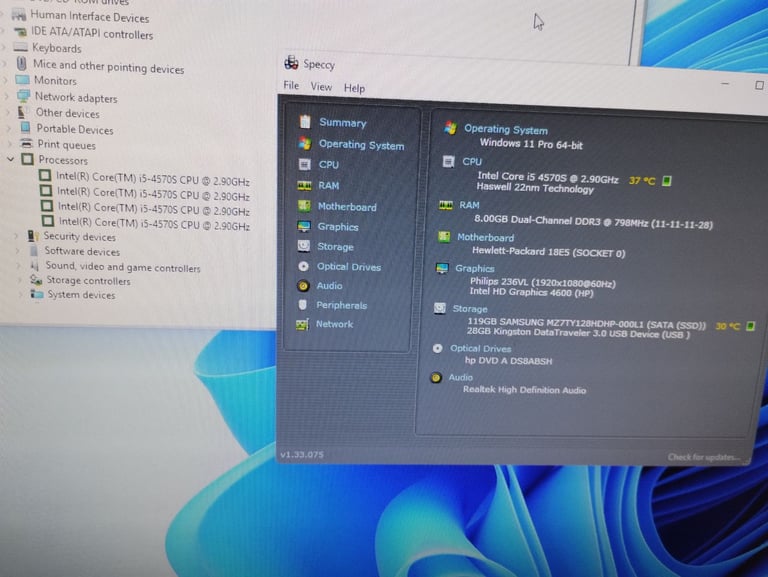
Task: Click the RAM icon in the summary panel
Action: [445, 205]
